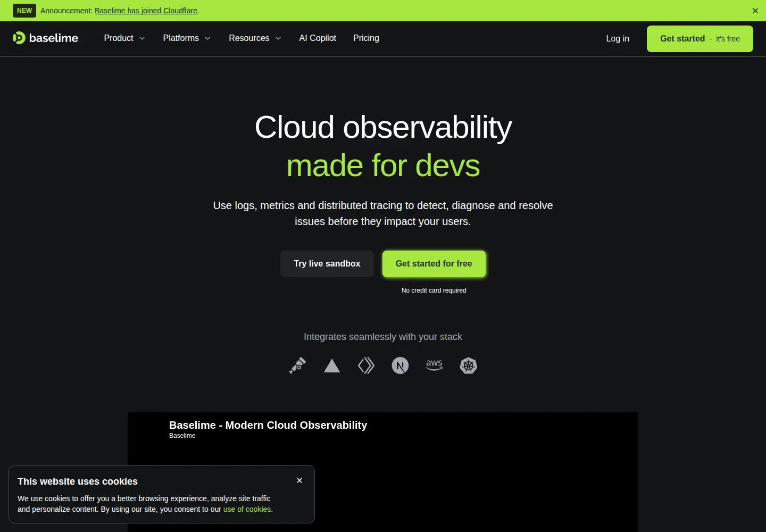
Task: Click the video title Baselime - Modern Cloud Observability
Action: [268, 425]
